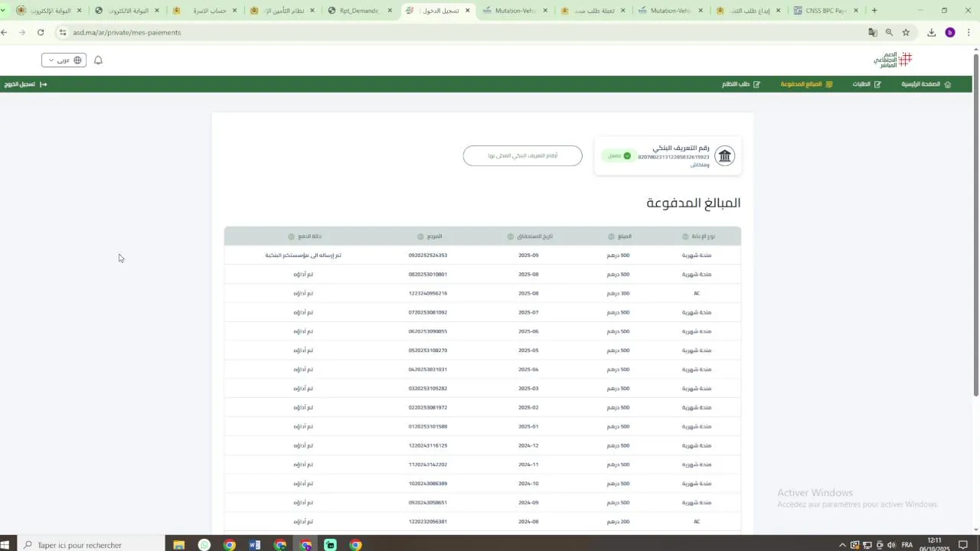The image size is (980, 551).
Task: Reload the page
Action: [41, 33]
